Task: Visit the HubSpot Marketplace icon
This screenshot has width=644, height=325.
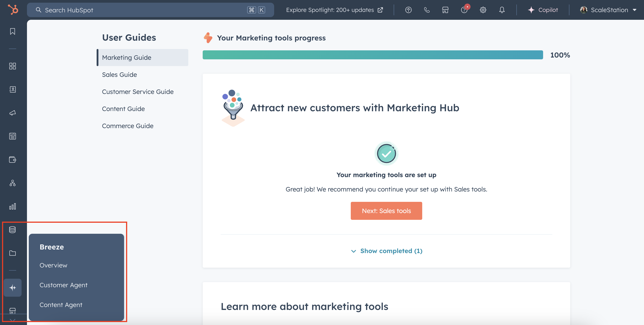Action: click(x=445, y=10)
